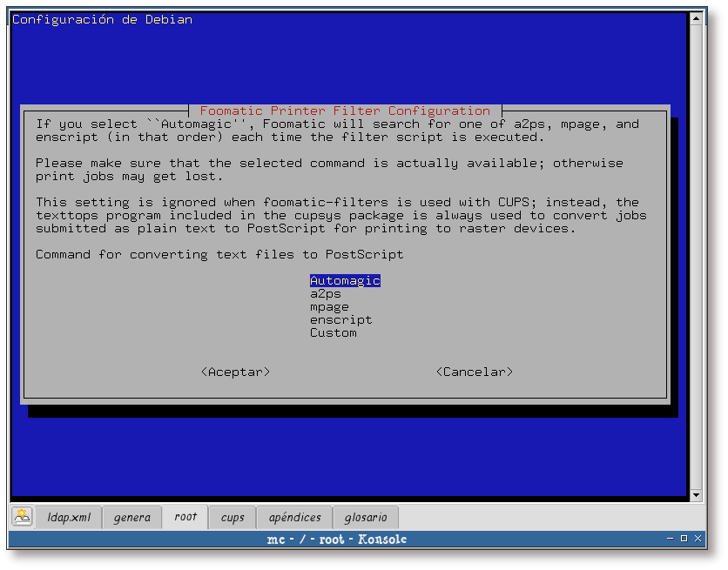Switch to the cups tab
Screen dimensions: 728x570
coord(232,516)
